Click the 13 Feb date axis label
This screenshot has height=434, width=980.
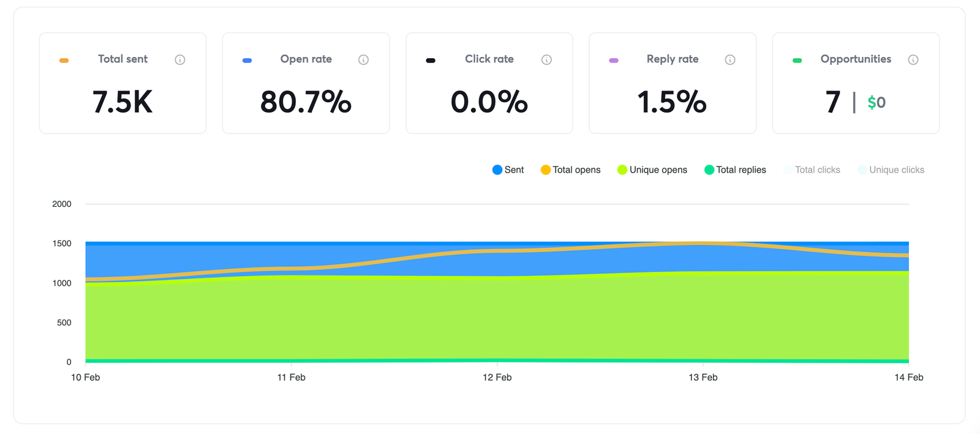(x=703, y=377)
